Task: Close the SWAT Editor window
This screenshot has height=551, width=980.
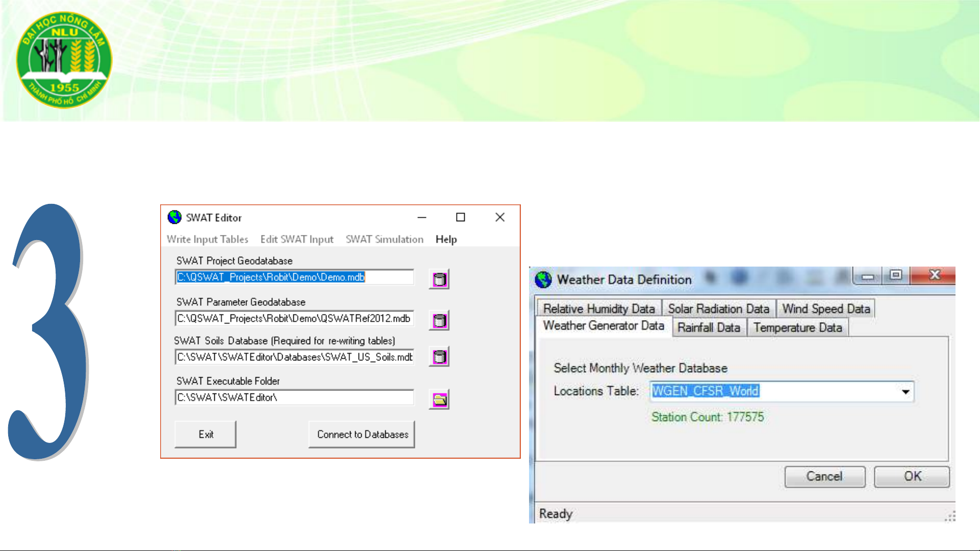Action: tap(500, 217)
